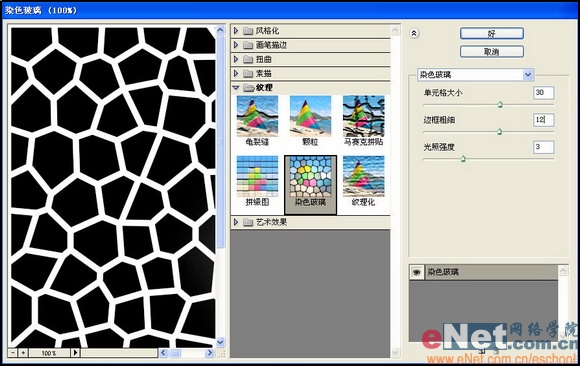This screenshot has height=366, width=580.
Task: Open the zoom percentage popup arrow
Action: [75, 353]
